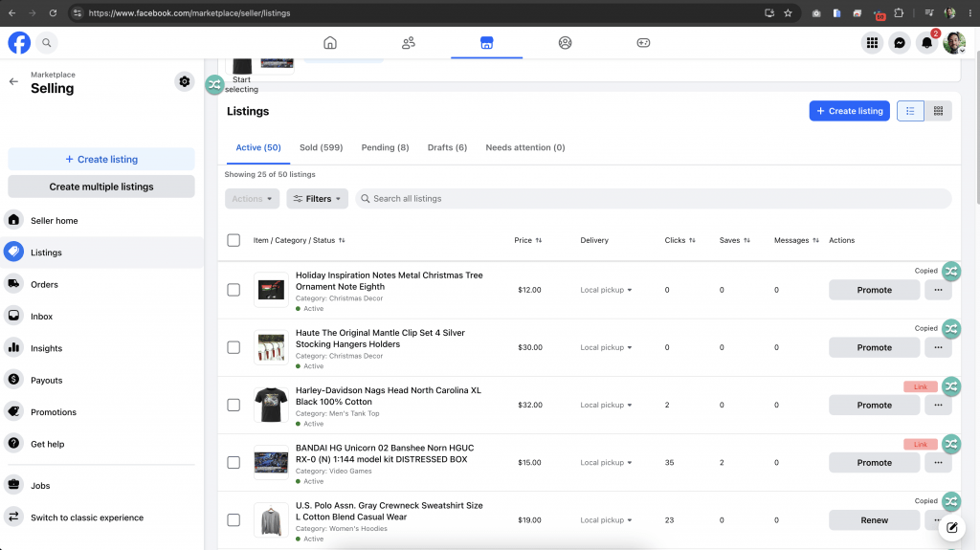980x550 pixels.
Task: Check the Haute Mantle Clip listing
Action: pyautogui.click(x=234, y=347)
